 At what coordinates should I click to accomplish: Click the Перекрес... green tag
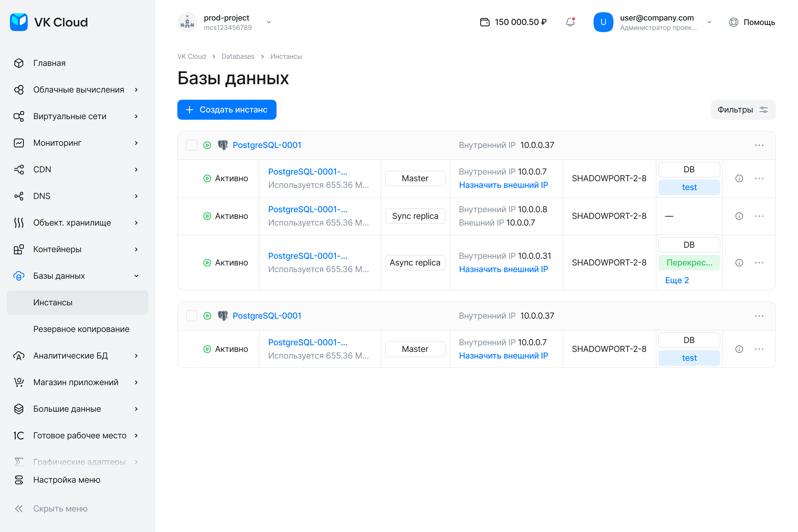[689, 263]
